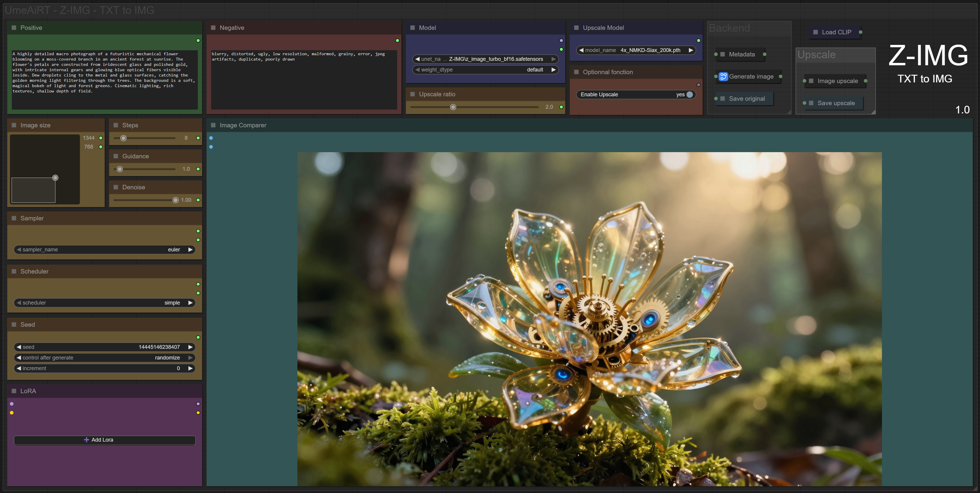Screen dimensions: 980x493
Task: Click the Upscale Model node's square icon
Action: coord(576,28)
